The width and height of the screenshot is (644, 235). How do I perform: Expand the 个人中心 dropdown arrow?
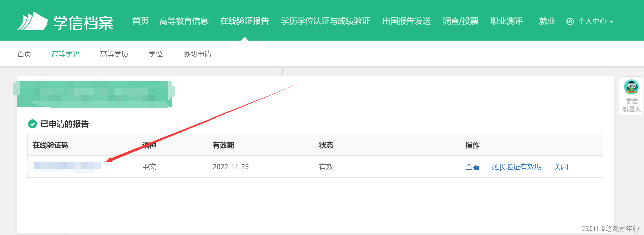[612, 22]
